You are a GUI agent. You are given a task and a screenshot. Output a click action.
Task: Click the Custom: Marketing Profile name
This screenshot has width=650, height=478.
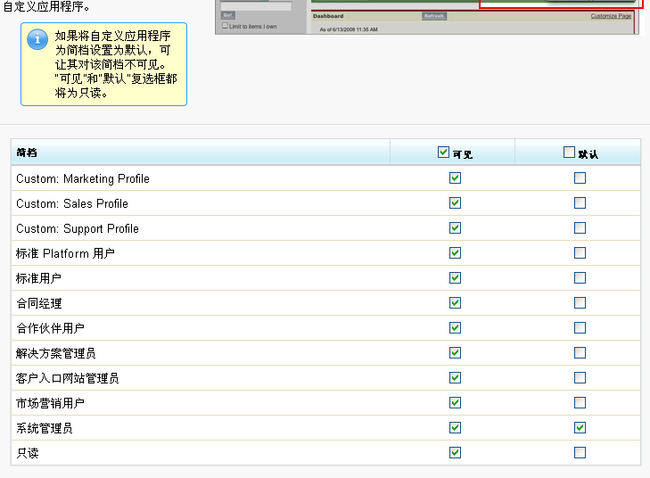(83, 179)
